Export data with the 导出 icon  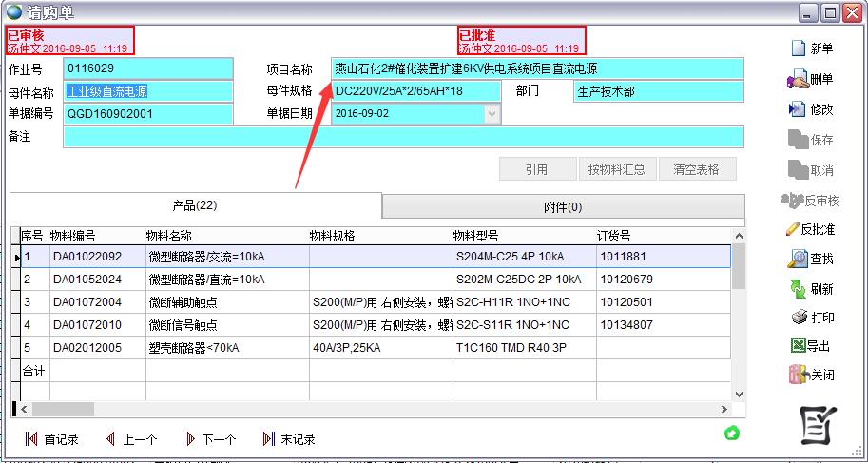click(797, 346)
